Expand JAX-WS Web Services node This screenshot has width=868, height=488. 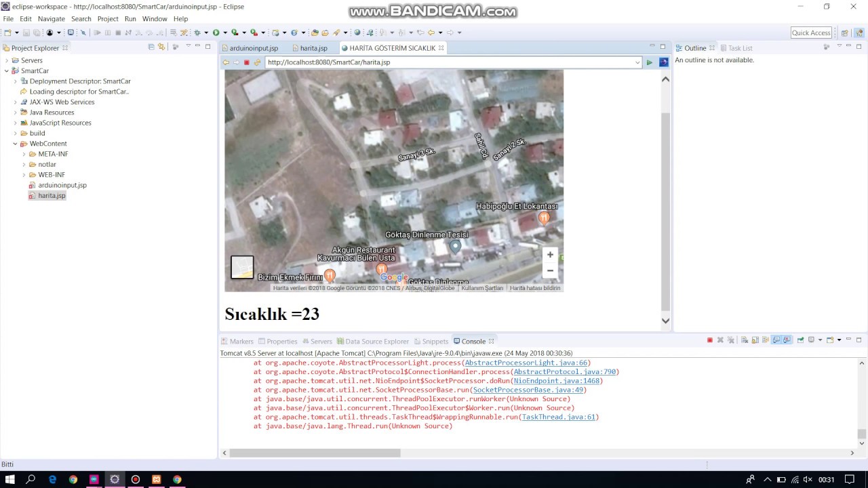tap(16, 102)
